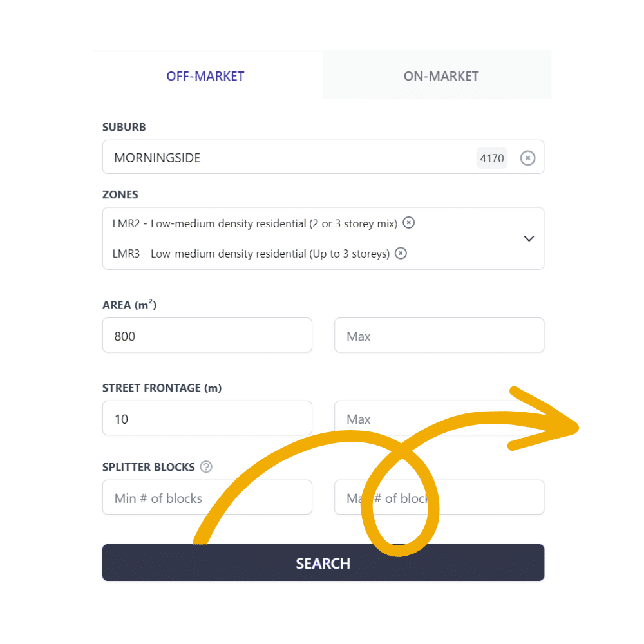
Task: Edit the street frontage minimum showing 10
Action: (207, 418)
